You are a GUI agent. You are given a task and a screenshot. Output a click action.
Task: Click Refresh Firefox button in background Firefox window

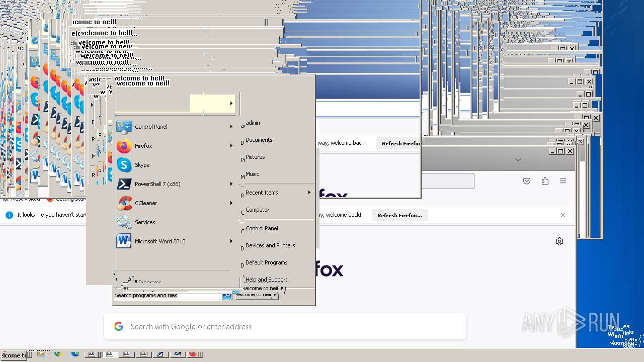pyautogui.click(x=398, y=143)
